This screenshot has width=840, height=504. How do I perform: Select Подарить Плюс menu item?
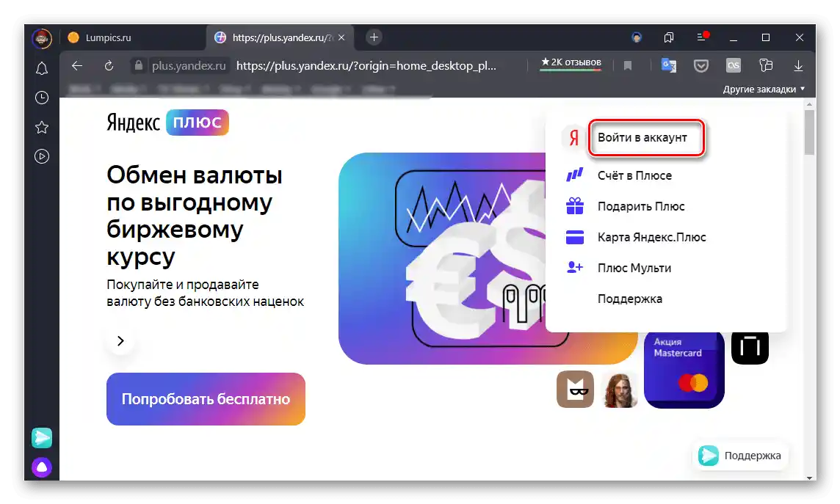coord(641,207)
